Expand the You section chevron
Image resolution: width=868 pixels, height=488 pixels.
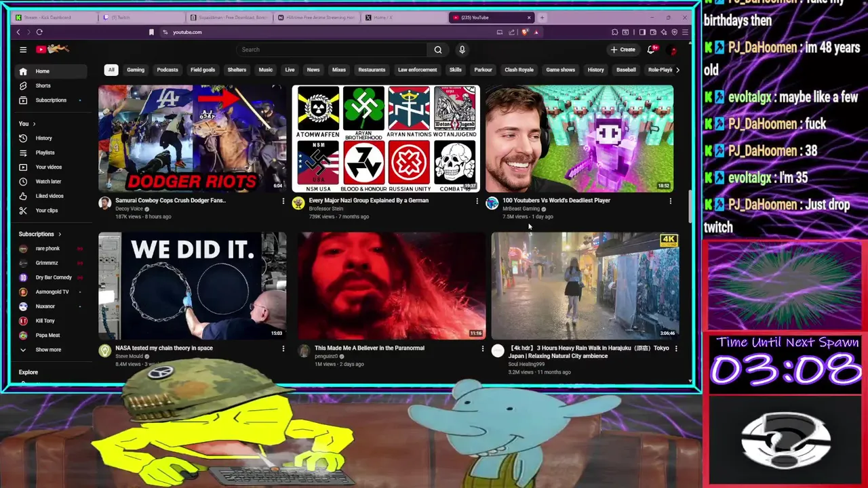click(x=34, y=124)
